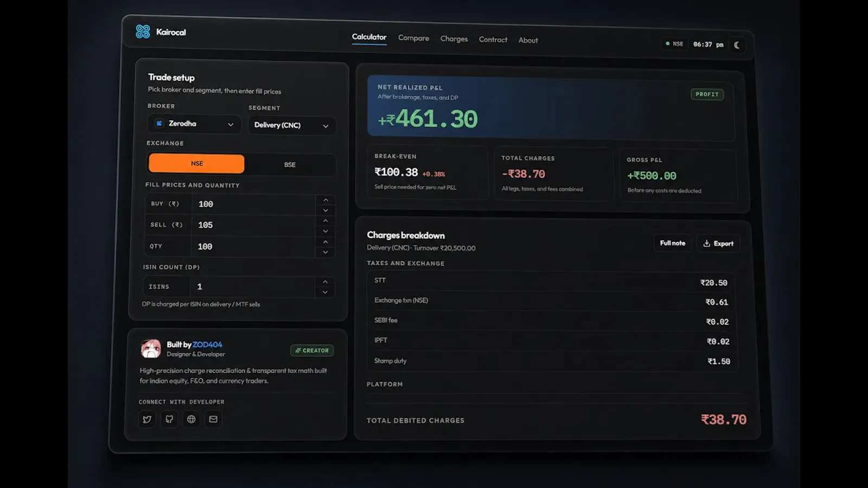868x488 pixels.
Task: Open the email developer icon
Action: tap(213, 419)
